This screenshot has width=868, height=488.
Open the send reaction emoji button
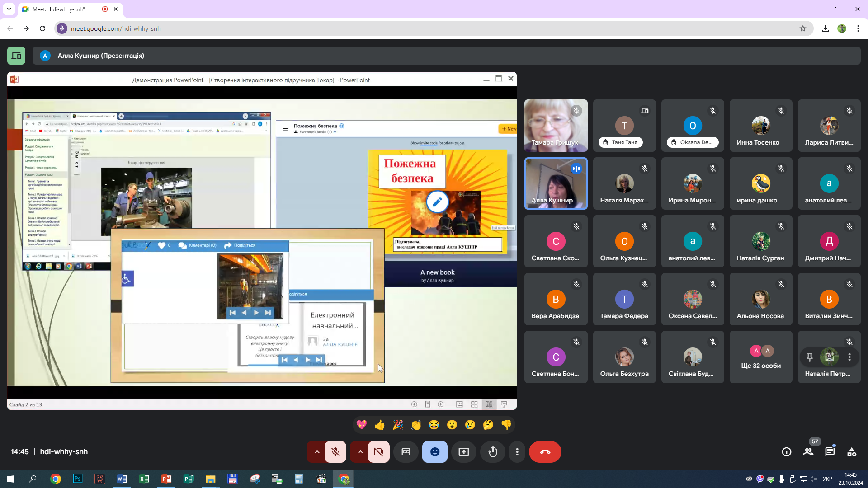point(434,452)
